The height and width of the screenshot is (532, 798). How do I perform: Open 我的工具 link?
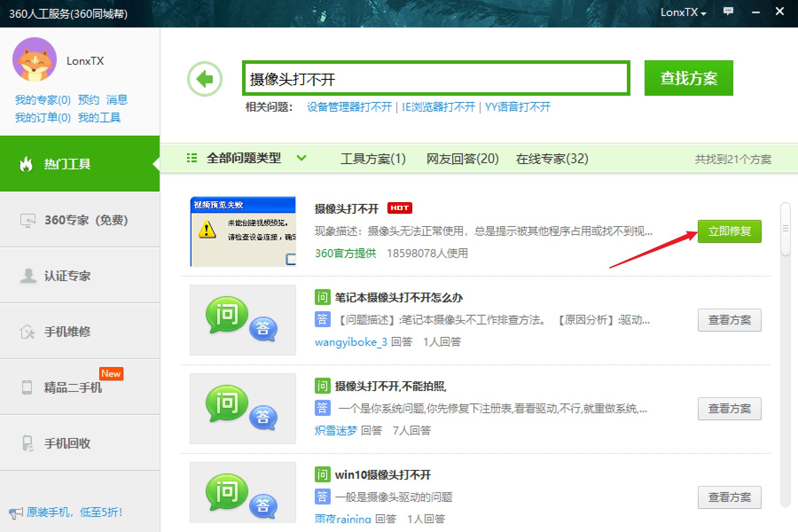[99, 117]
